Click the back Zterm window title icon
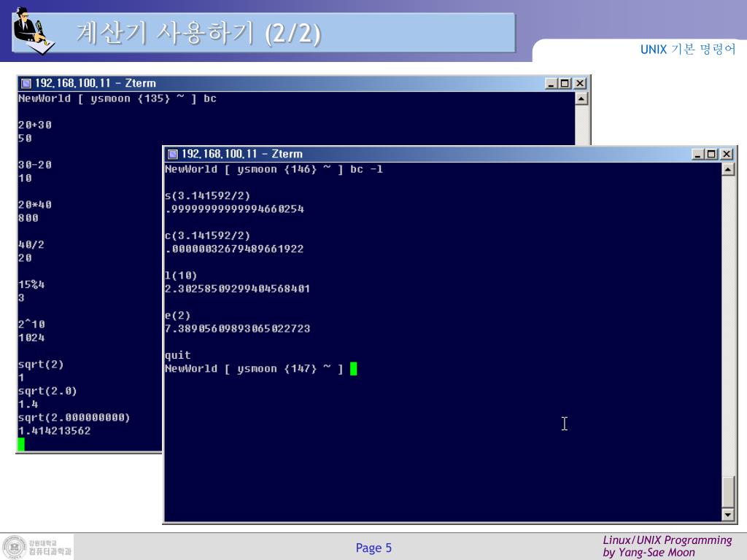This screenshot has height=560, width=747. [26, 83]
